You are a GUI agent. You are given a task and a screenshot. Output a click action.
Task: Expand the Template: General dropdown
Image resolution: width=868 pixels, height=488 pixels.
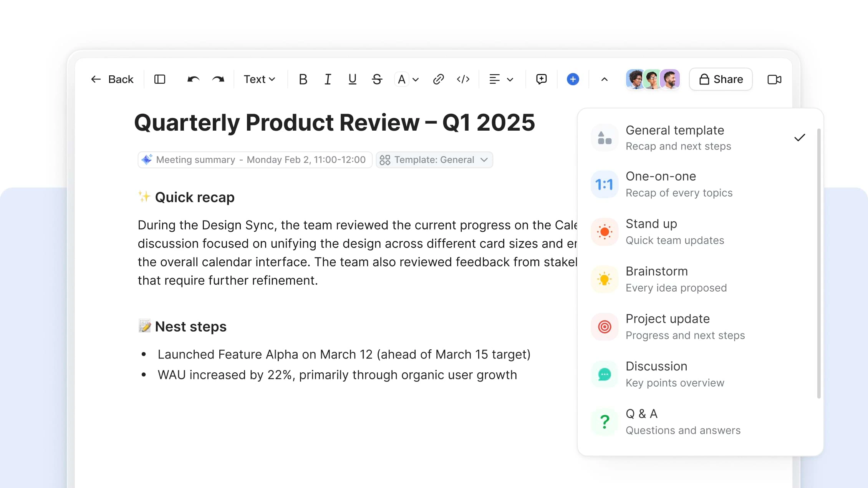(x=434, y=160)
